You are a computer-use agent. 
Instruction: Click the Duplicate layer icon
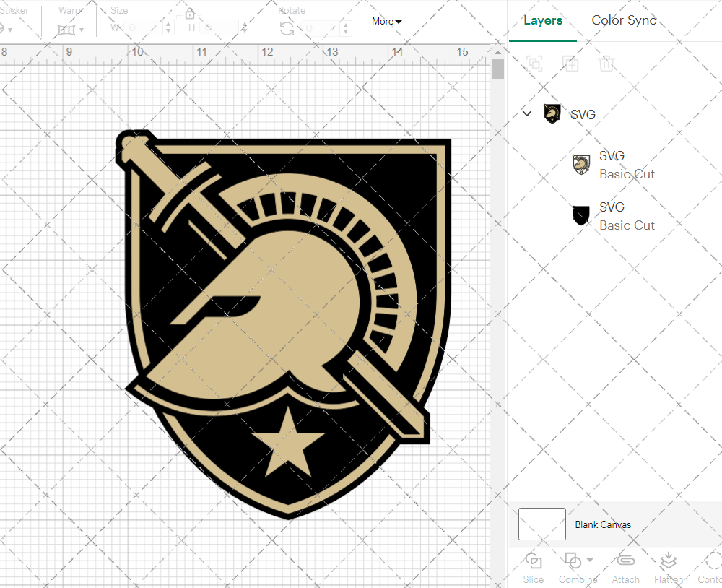[570, 63]
